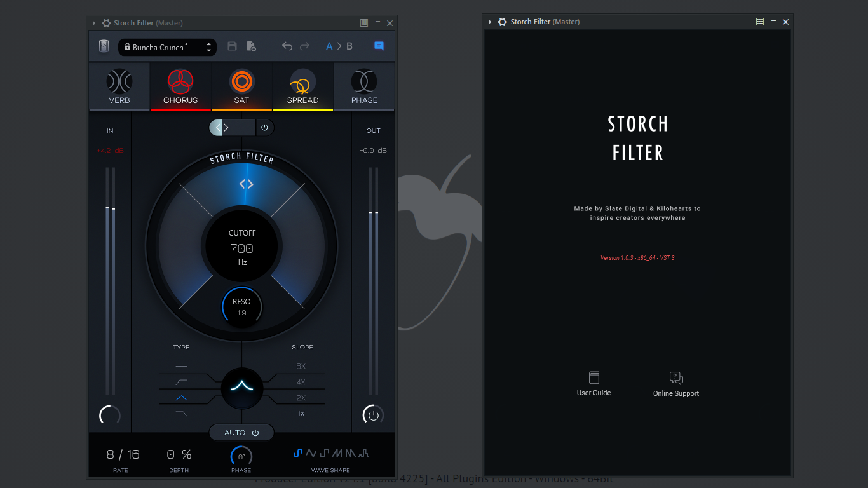Minimize the left Storch Filter window
Image resolution: width=868 pixels, height=488 pixels.
coord(378,22)
